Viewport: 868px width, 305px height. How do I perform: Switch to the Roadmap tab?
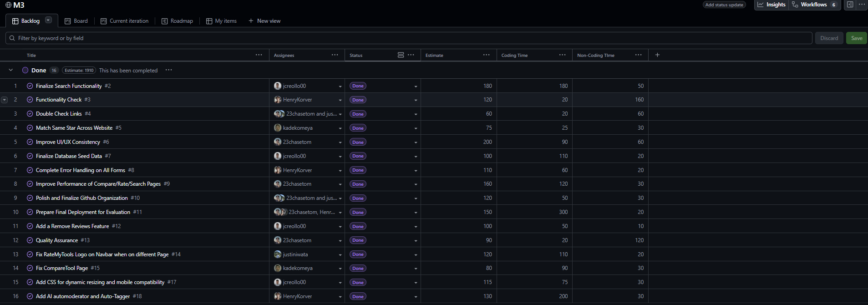177,21
